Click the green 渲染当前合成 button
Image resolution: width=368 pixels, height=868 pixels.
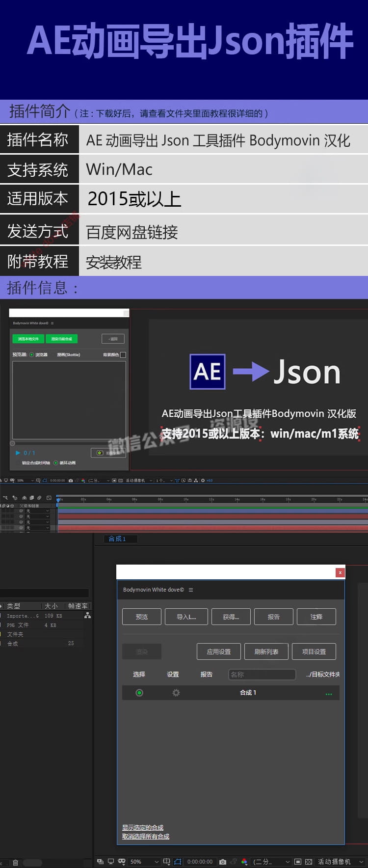[x=62, y=339]
